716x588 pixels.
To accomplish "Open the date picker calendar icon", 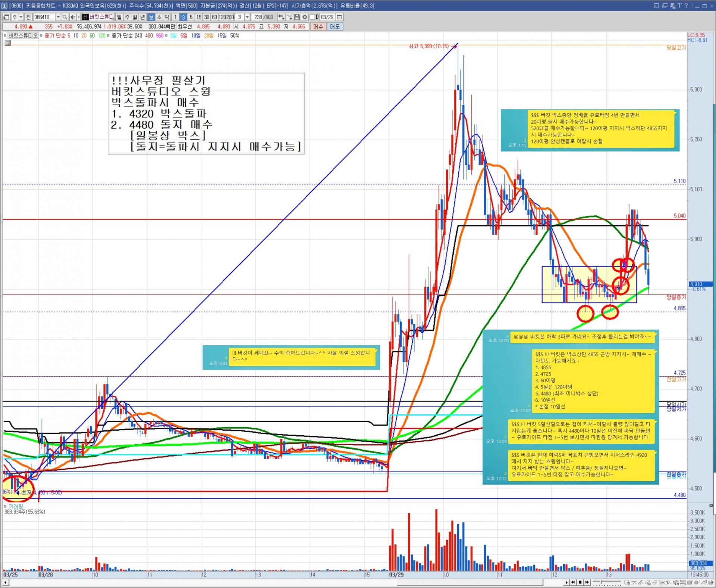I will click(x=339, y=17).
